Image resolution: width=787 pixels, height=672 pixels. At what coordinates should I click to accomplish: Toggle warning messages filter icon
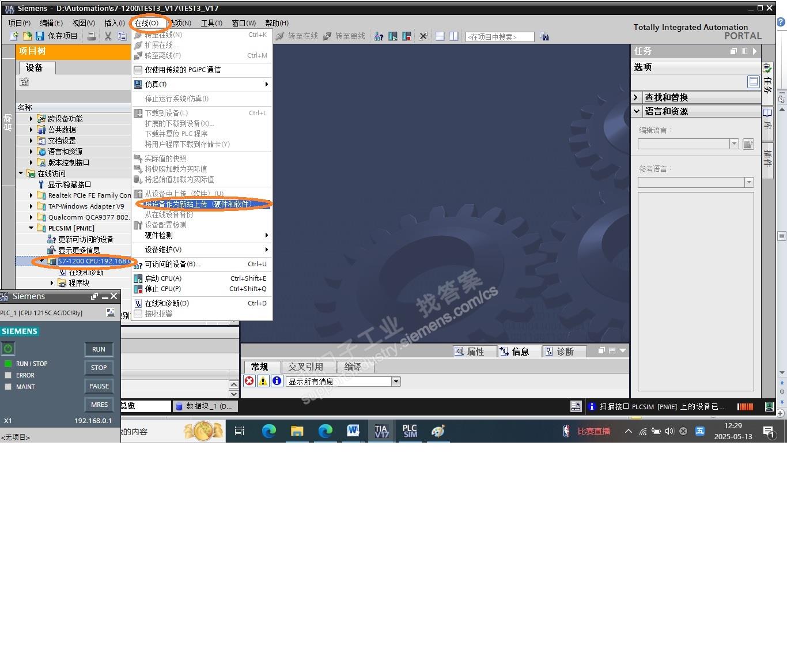(x=263, y=381)
